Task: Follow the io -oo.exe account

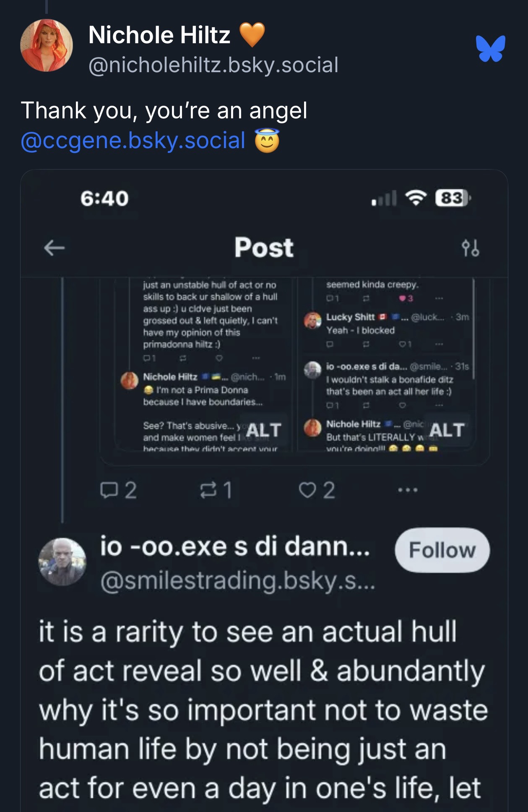Action: point(442,550)
